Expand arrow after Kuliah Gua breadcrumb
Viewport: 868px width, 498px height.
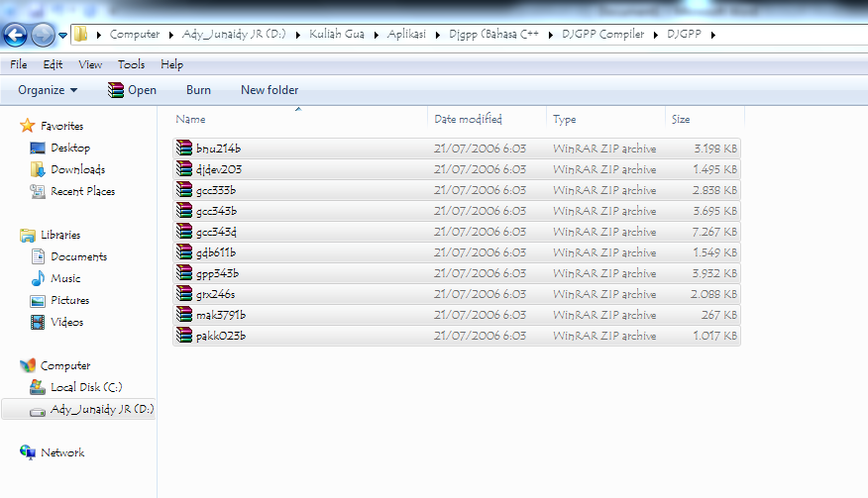376,35
